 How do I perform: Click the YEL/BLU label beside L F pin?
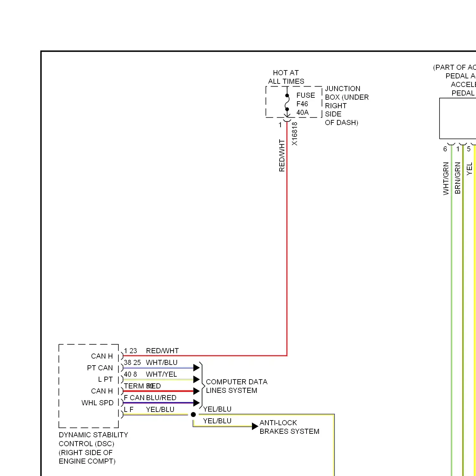click(160, 409)
